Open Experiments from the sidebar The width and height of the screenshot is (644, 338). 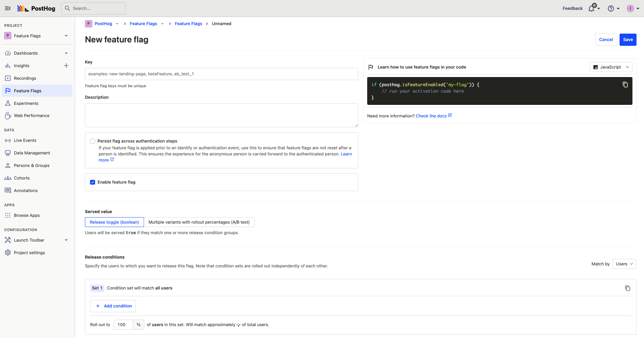[26, 104]
